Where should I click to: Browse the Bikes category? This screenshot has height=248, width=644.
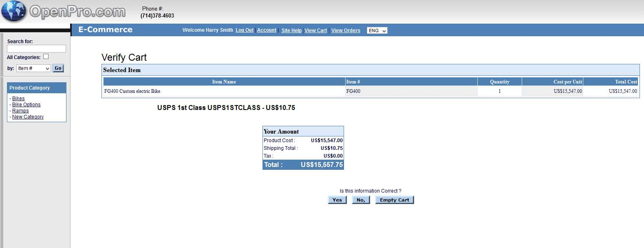18,99
